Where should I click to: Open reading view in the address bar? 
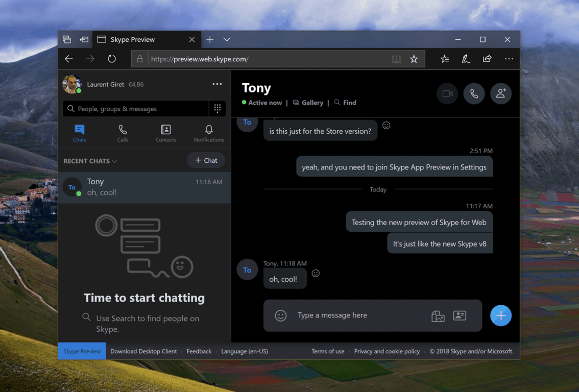tap(396, 59)
